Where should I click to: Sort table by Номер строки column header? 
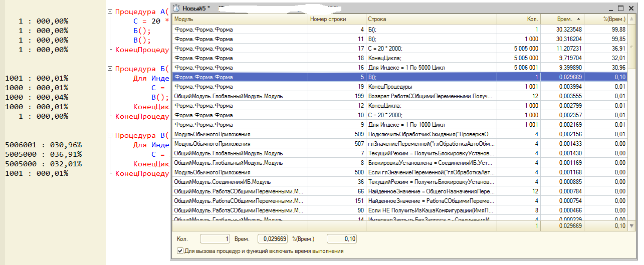[336, 19]
